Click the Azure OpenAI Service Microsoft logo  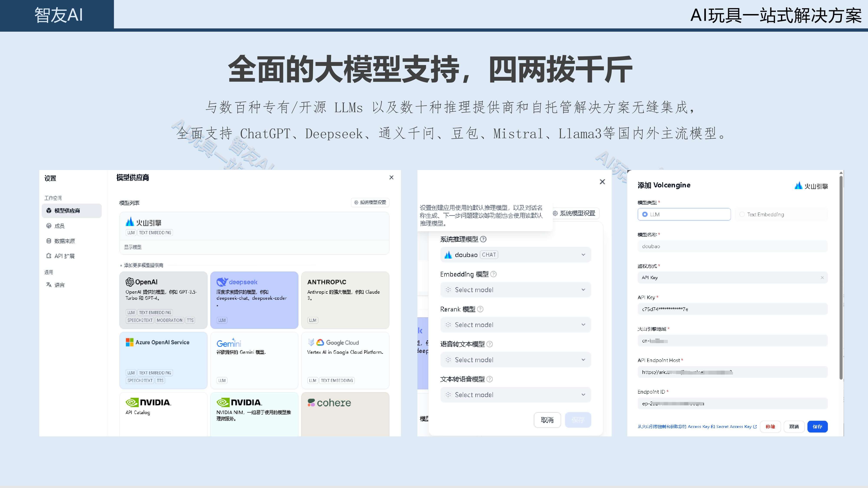(x=129, y=342)
